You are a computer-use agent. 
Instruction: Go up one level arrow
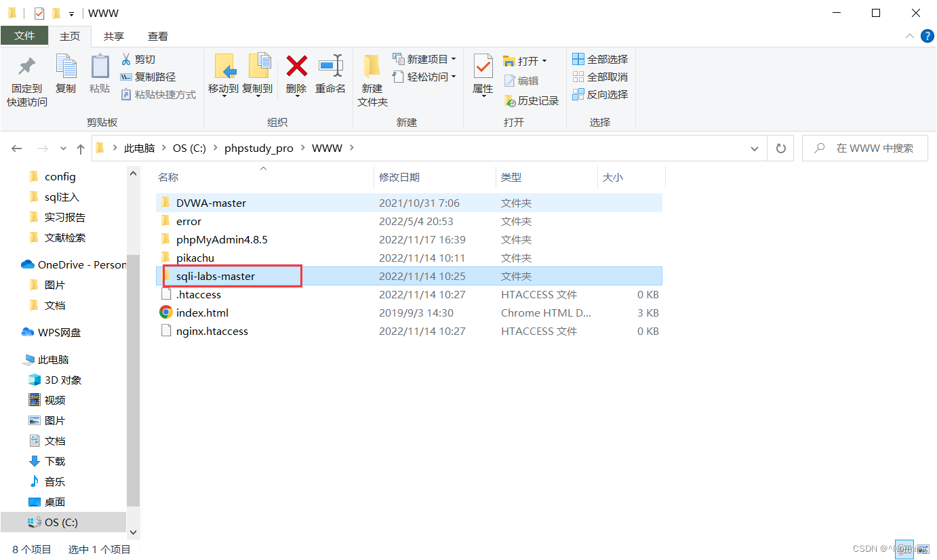pyautogui.click(x=81, y=148)
